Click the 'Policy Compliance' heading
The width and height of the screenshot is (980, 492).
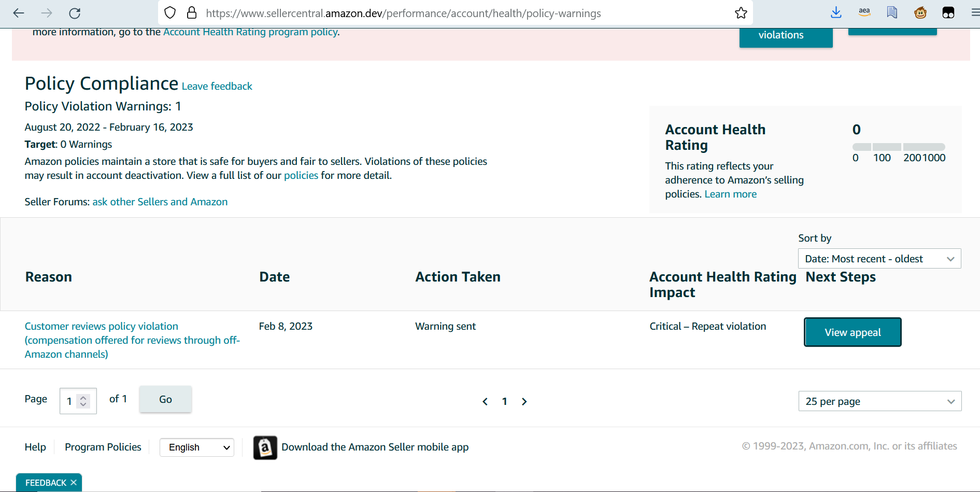pos(102,83)
